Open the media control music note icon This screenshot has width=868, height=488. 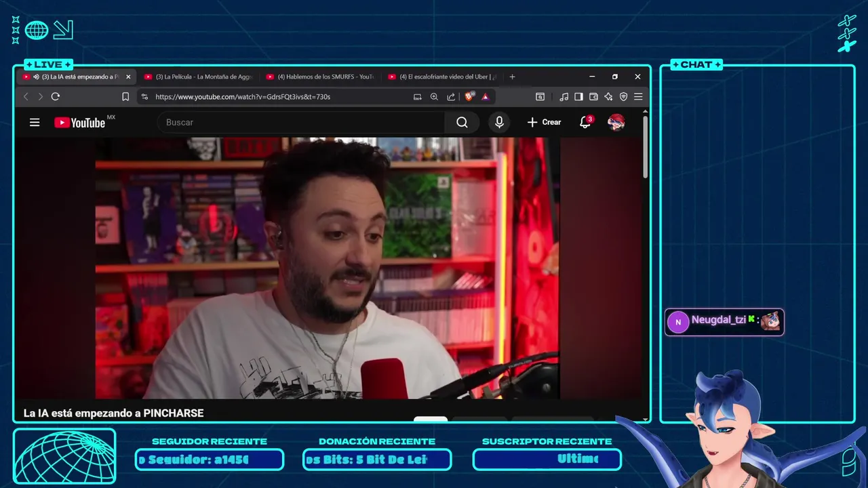coord(564,97)
